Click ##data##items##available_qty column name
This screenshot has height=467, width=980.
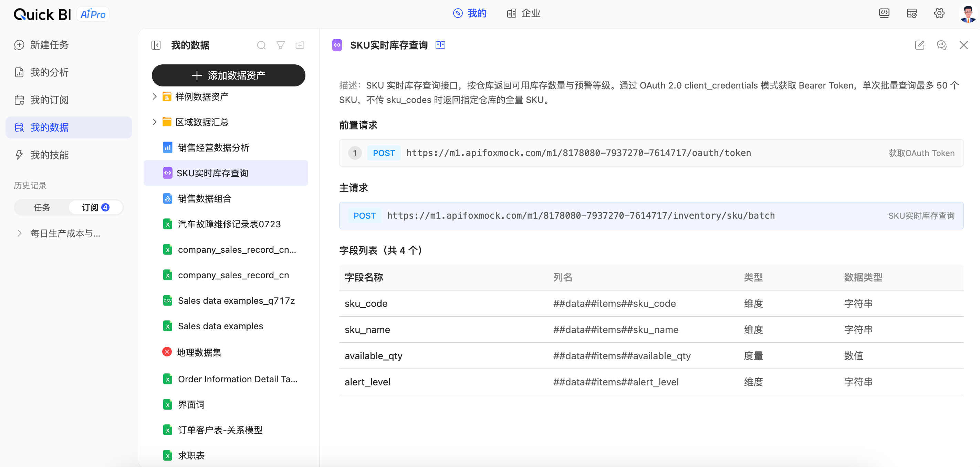pos(622,356)
